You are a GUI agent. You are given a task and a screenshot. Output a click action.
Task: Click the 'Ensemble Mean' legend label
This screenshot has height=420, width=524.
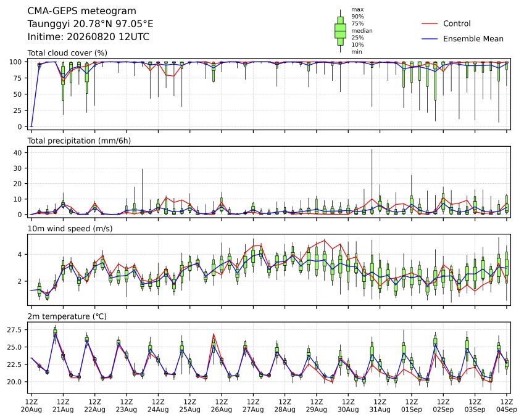tap(473, 39)
